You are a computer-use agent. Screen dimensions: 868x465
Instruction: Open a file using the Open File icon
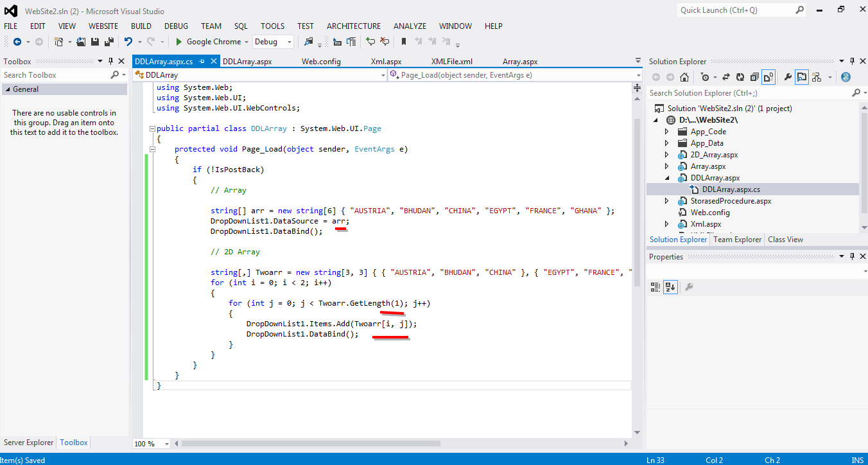[81, 42]
